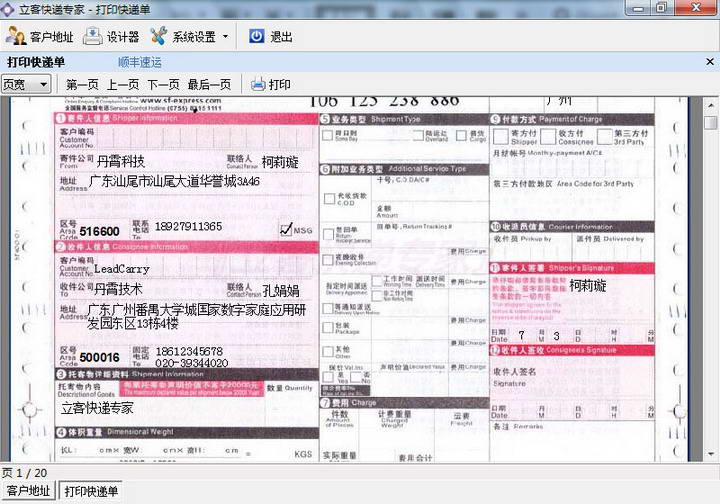Check the 等通知派送 checkbox
This screenshot has width=720, height=504.
(x=328, y=308)
